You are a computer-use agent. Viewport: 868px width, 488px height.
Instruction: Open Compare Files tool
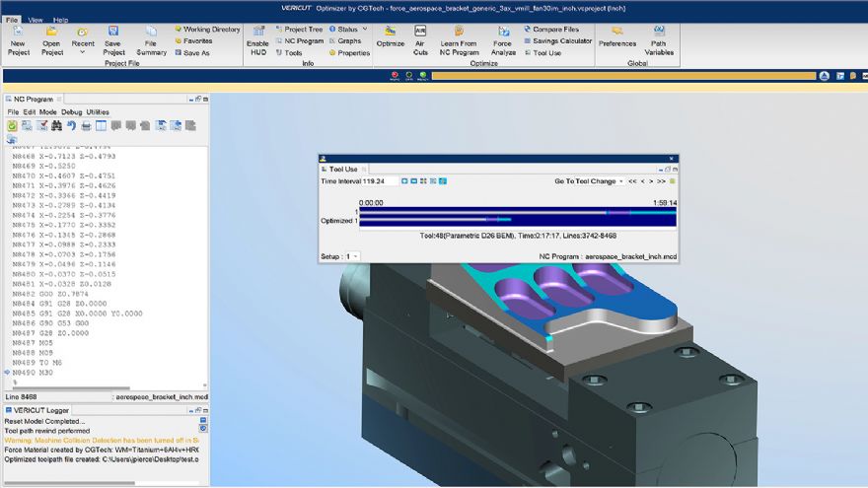[551, 30]
